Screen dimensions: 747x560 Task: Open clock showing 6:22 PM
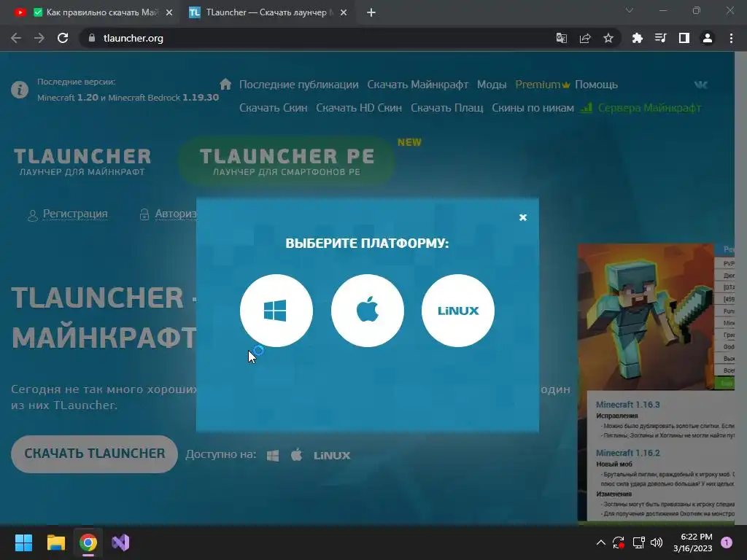pyautogui.click(x=693, y=542)
